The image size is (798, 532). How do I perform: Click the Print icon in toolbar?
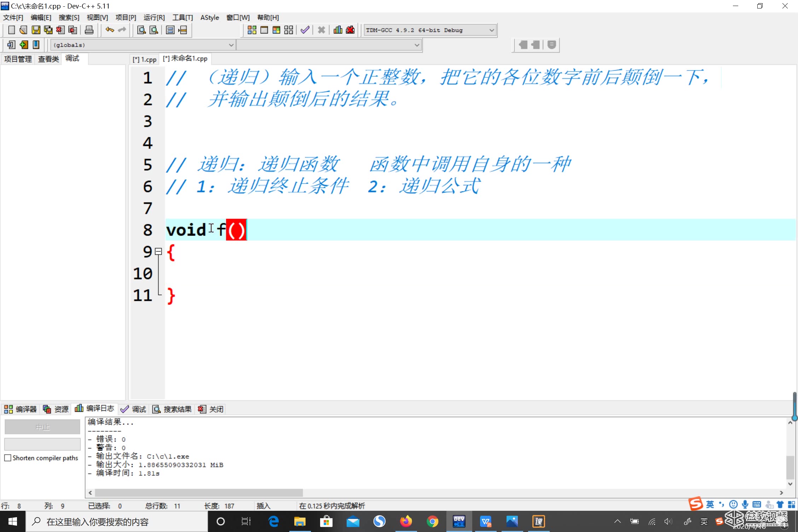89,30
